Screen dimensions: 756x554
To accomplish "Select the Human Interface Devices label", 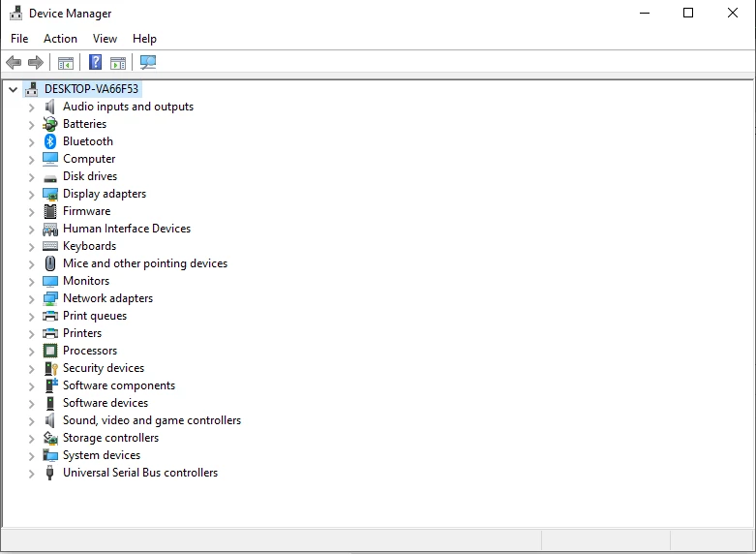I will 127,229.
